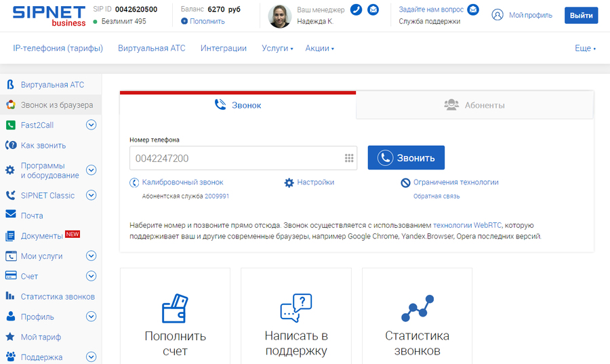Open the Мой профиль link

point(531,15)
